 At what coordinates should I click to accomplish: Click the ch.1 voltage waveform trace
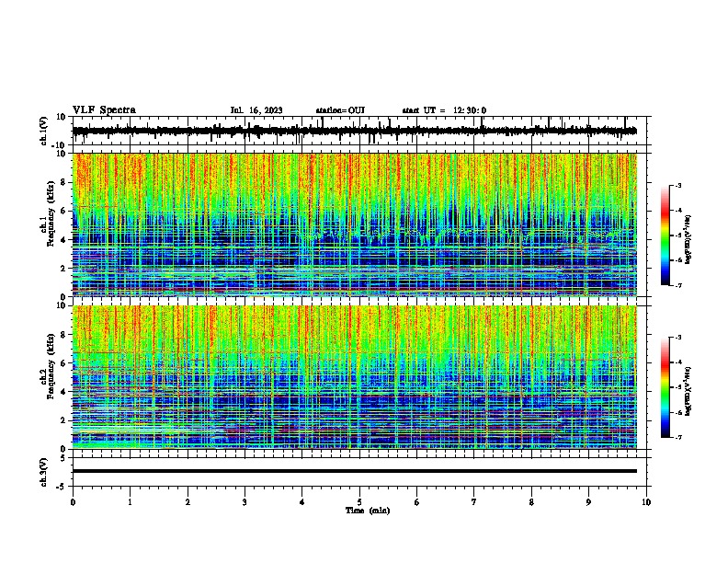point(355,131)
